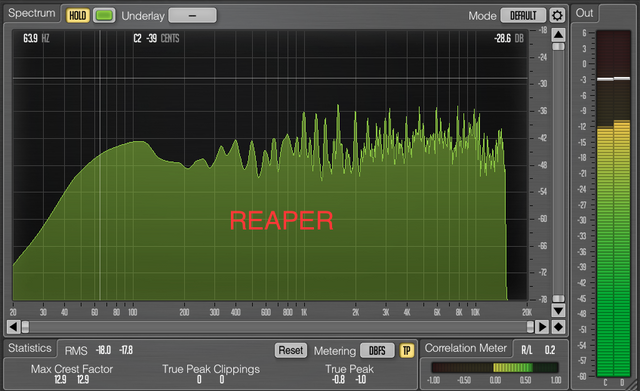Open the Mode DEFAULT dropdown
This screenshot has width=640, height=391.
(523, 16)
